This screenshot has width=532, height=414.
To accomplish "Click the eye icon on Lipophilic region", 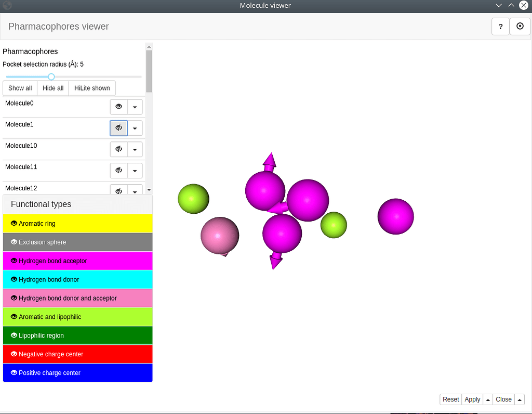I will pos(14,335).
